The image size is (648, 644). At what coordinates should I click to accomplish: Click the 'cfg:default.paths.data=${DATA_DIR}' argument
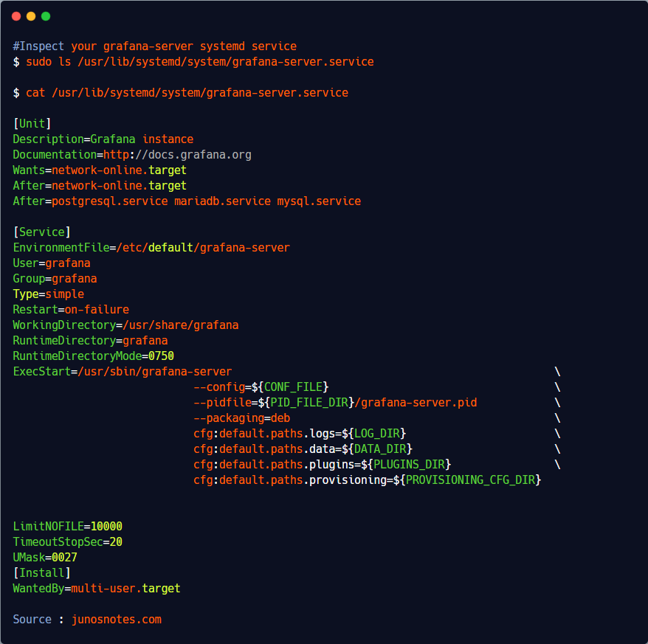[303, 449]
